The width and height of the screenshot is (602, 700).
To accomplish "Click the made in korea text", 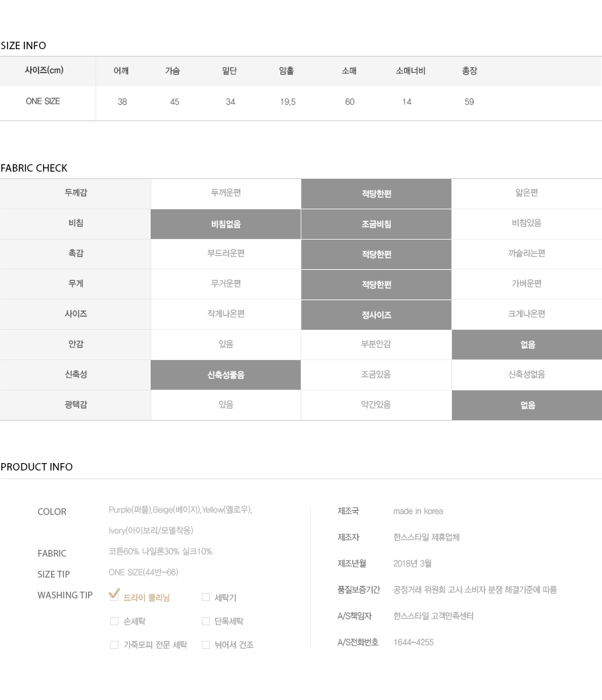I will coord(418,511).
